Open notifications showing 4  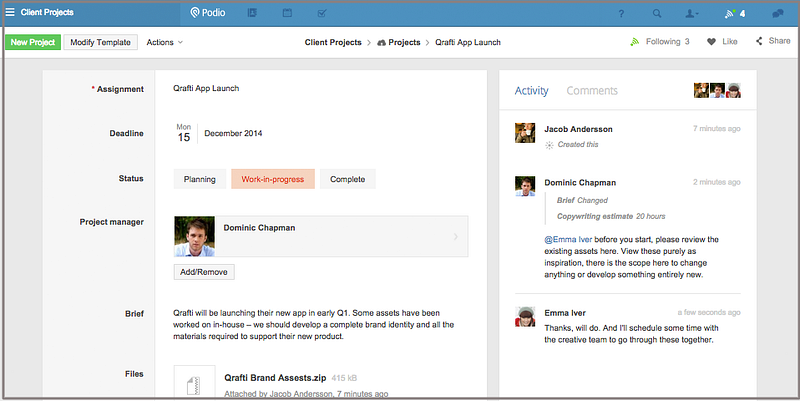(x=735, y=14)
